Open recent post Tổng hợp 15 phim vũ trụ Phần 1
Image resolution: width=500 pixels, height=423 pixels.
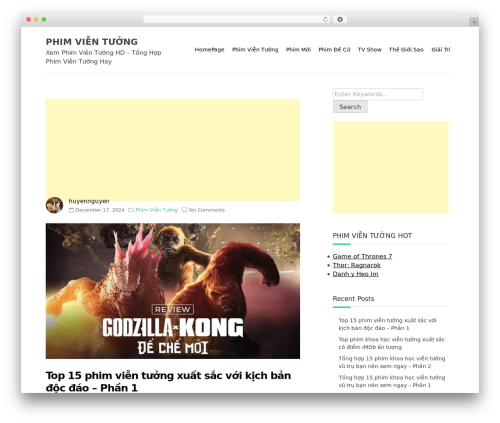pyautogui.click(x=392, y=381)
